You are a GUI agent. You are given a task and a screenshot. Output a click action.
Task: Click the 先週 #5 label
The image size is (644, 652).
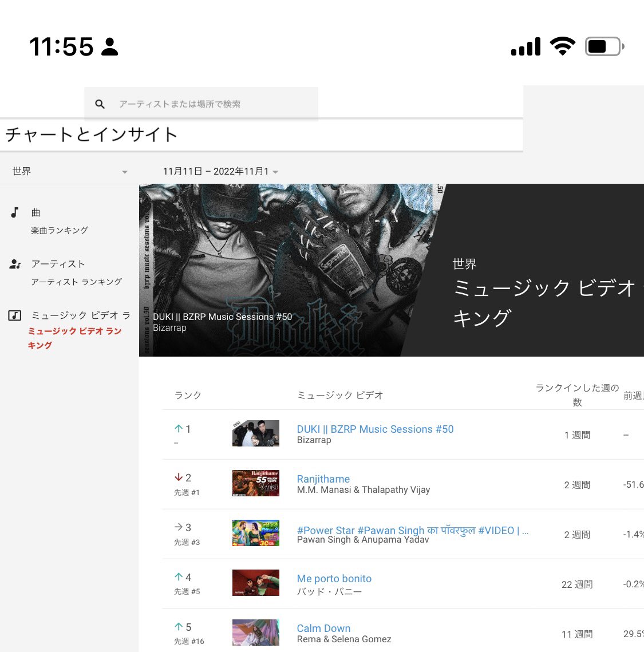click(187, 591)
